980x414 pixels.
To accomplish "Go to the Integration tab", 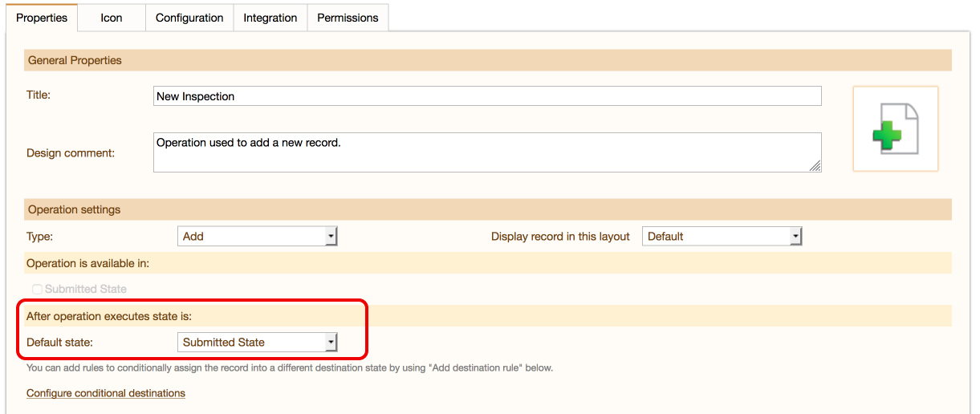I will tap(270, 18).
